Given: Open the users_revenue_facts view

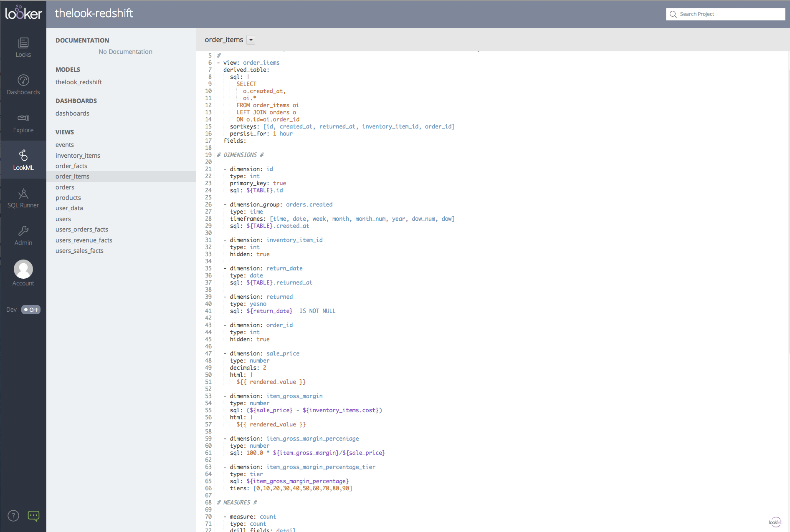Looking at the screenshot, I should point(84,240).
